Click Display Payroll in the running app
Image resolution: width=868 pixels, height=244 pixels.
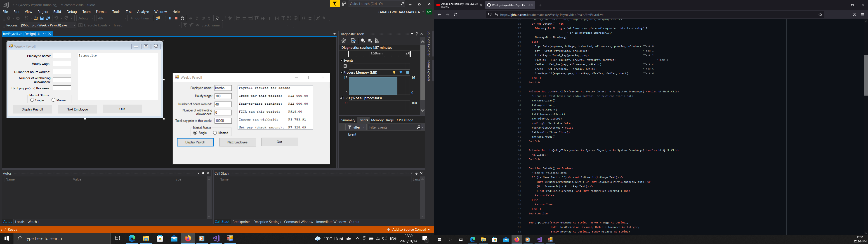[x=195, y=142]
